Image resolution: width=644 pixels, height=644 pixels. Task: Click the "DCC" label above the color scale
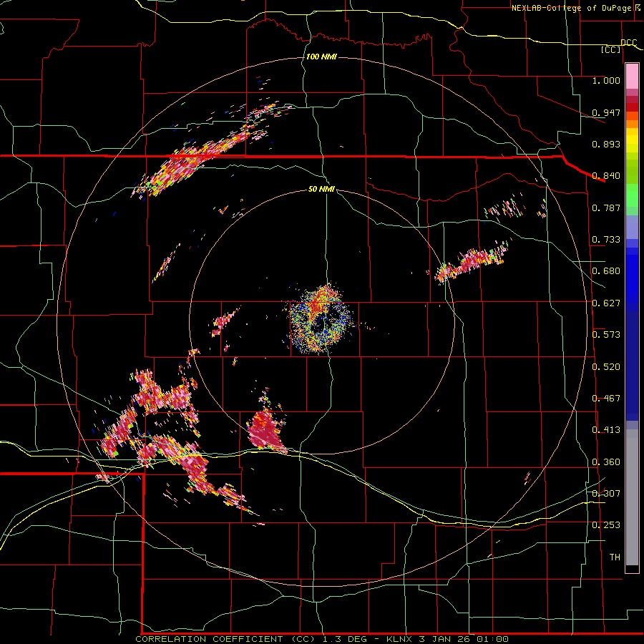[x=628, y=42]
